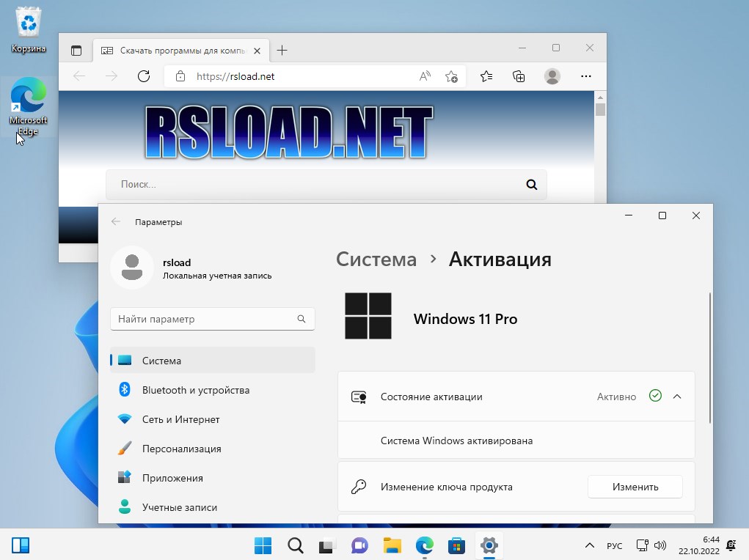Open File Explorer from taskbar

pos(392,545)
